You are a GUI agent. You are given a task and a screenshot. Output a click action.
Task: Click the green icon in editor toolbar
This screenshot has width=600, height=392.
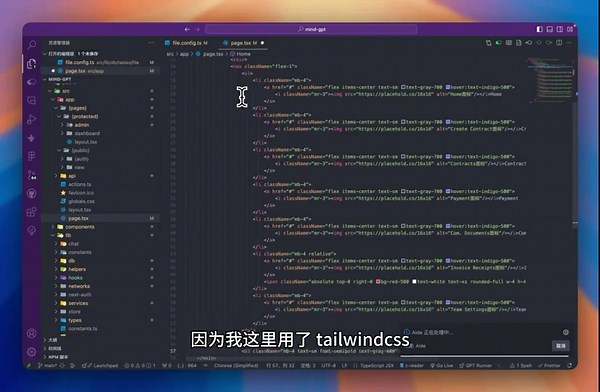(x=499, y=43)
